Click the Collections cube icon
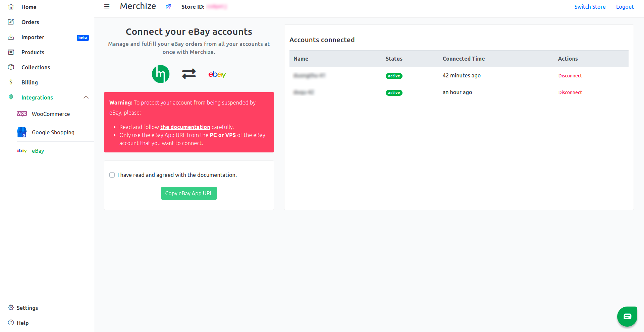The height and width of the screenshot is (332, 644). click(x=11, y=67)
